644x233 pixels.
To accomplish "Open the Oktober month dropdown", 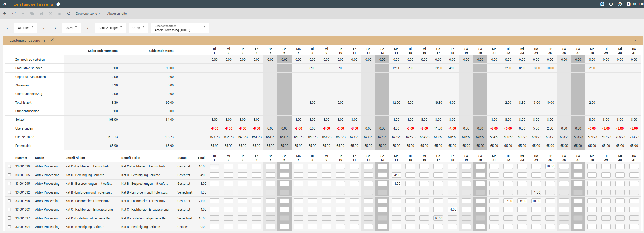I will tap(26, 28).
